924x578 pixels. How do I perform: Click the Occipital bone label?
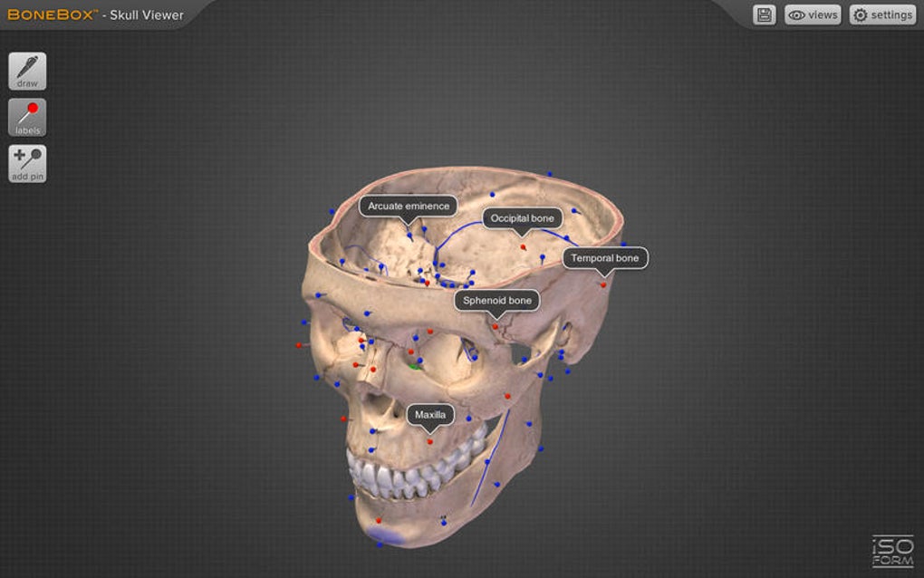click(523, 217)
